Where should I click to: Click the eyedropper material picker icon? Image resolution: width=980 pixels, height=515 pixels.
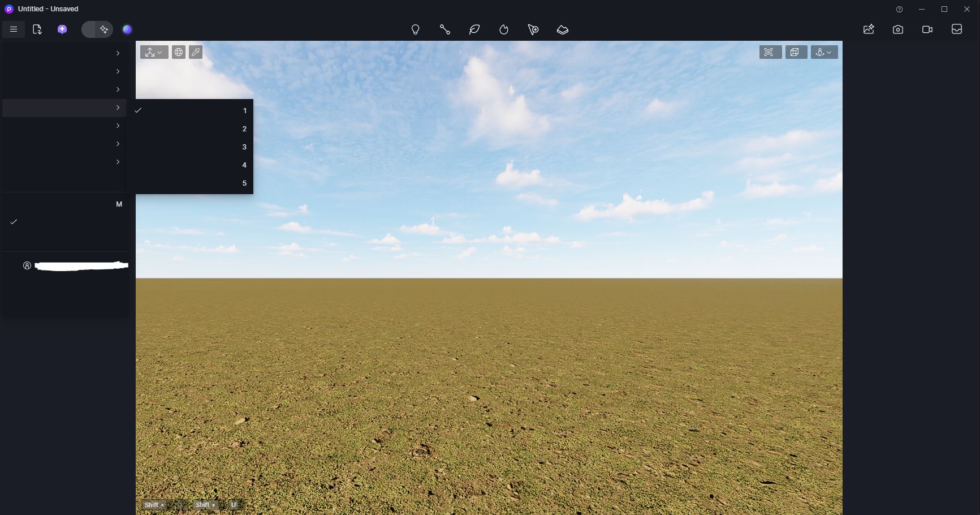click(196, 52)
